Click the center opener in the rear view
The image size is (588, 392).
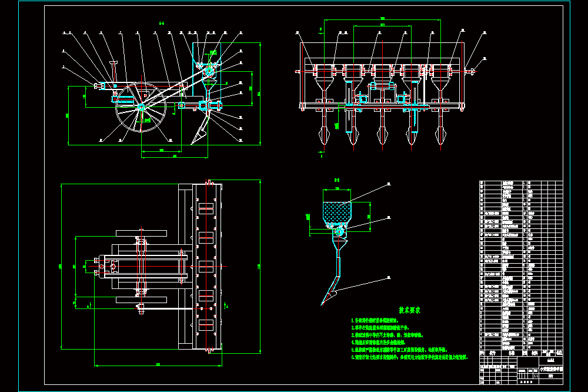(x=382, y=135)
